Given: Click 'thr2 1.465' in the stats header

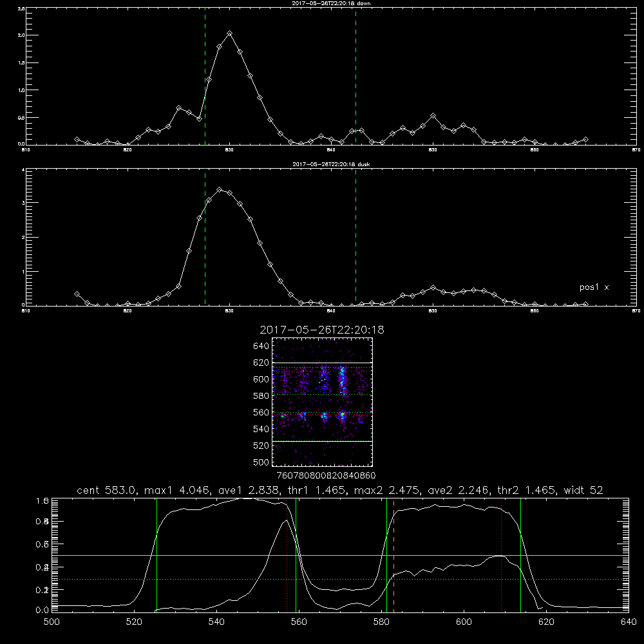Looking at the screenshot, I should [527, 490].
